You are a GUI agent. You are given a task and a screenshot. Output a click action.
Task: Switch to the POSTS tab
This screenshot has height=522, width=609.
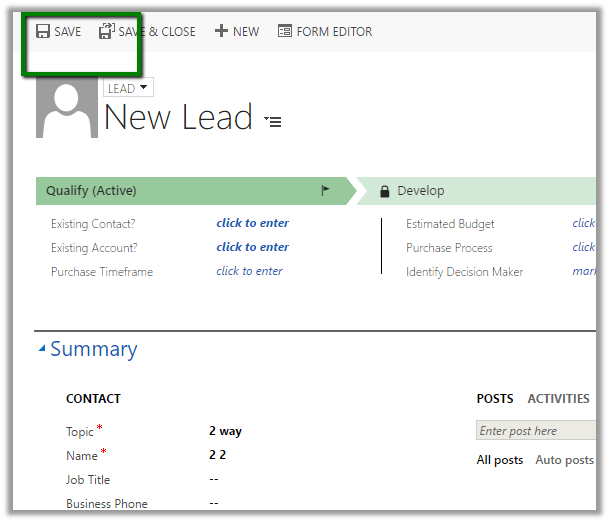pos(495,399)
